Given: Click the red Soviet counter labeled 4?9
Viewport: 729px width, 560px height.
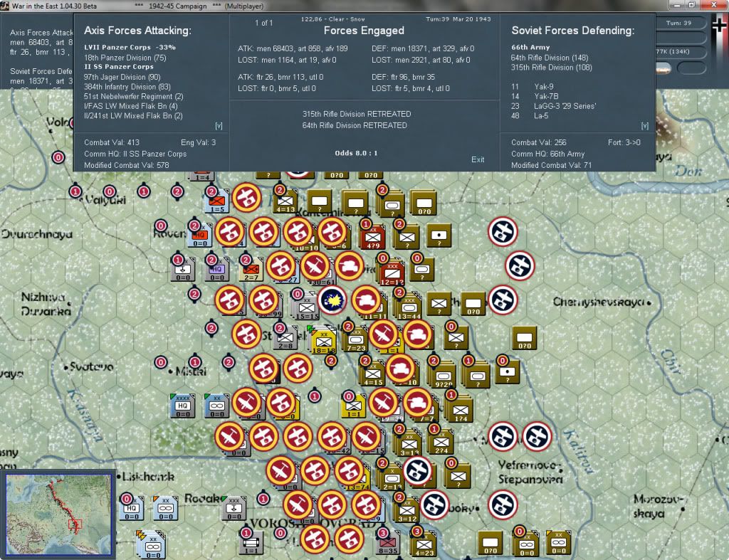Looking at the screenshot, I should pos(373,236).
